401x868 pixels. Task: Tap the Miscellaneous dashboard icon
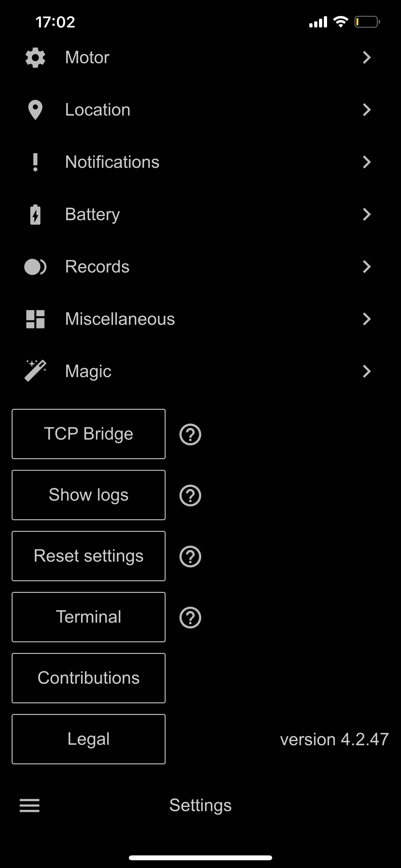coord(36,319)
